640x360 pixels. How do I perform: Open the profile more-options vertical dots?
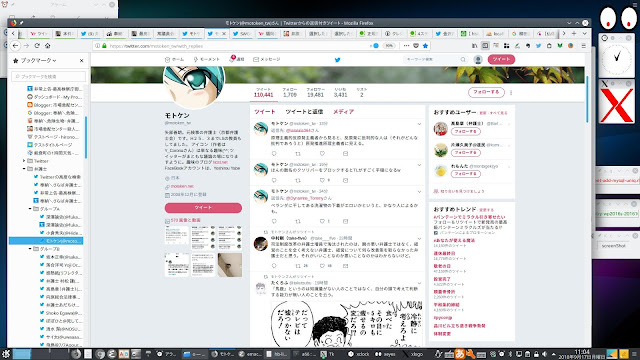click(511, 93)
